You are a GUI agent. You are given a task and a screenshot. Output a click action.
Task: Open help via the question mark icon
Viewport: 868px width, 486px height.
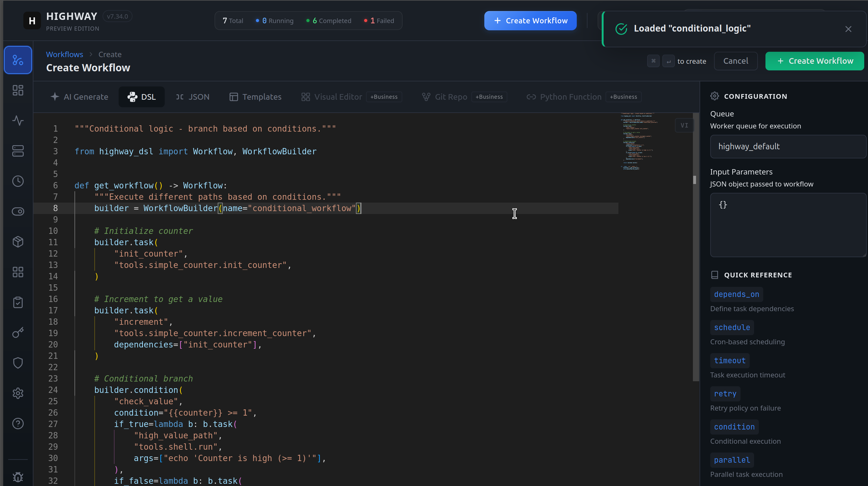pos(18,424)
